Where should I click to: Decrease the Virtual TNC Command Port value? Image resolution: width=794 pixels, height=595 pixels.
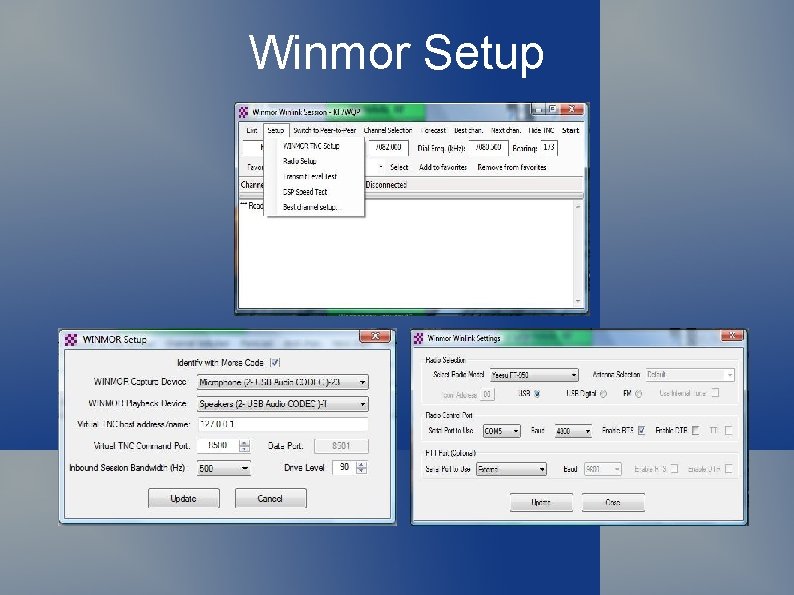pyautogui.click(x=244, y=449)
